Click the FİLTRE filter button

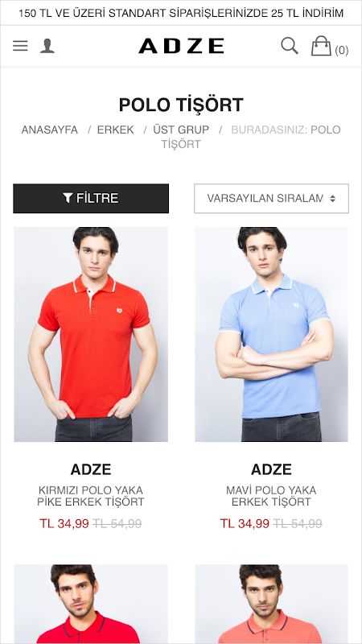91,198
